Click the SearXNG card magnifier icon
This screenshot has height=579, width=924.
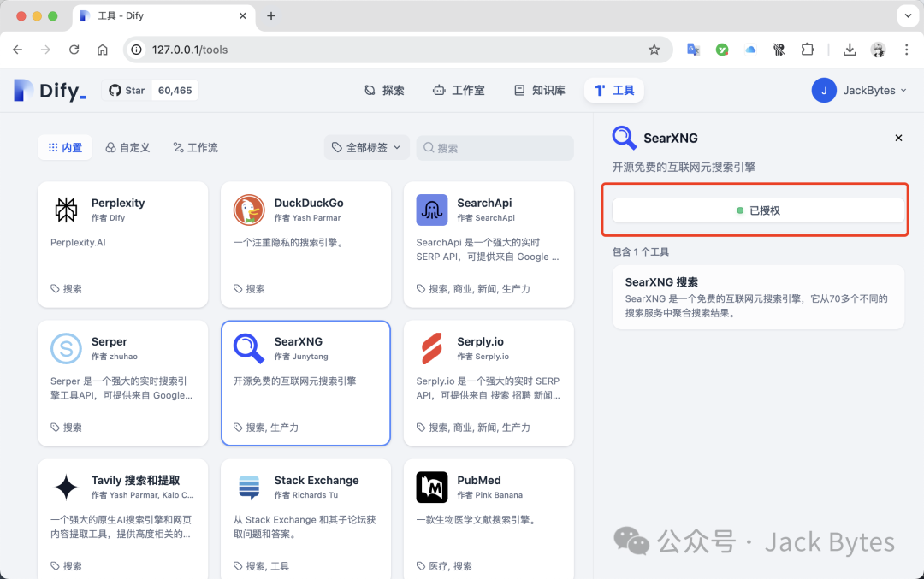coord(249,348)
